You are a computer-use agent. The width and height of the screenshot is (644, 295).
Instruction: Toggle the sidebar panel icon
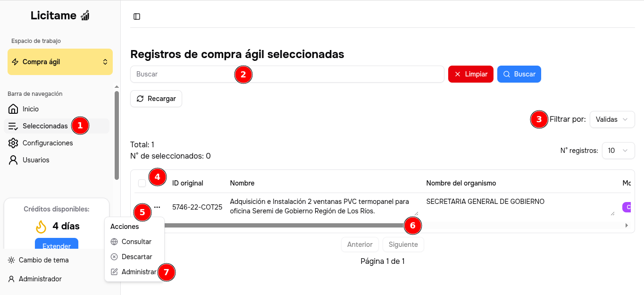point(137,17)
